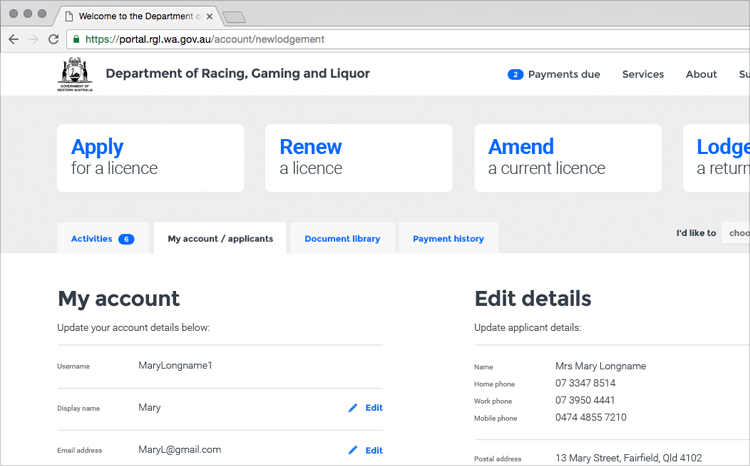Click the browser back arrow
The width and height of the screenshot is (750, 466).
(13, 39)
